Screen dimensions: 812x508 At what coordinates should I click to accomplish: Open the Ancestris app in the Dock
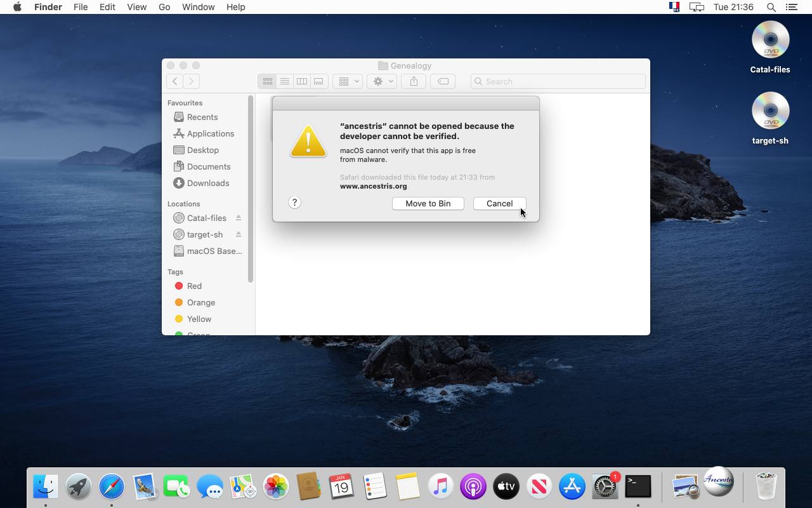(719, 481)
